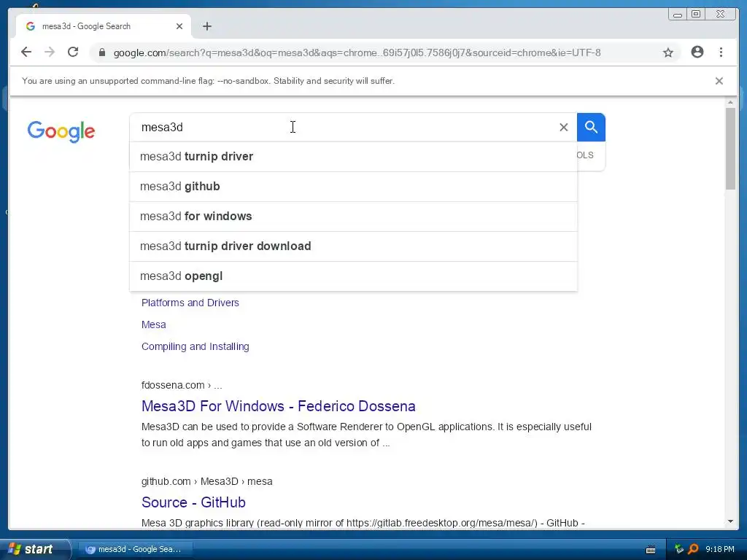
Task: Click the blue magnifier search button
Action: tap(591, 127)
